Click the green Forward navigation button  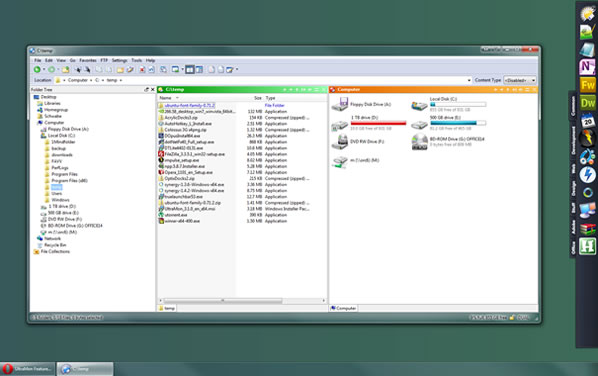pos(51,69)
